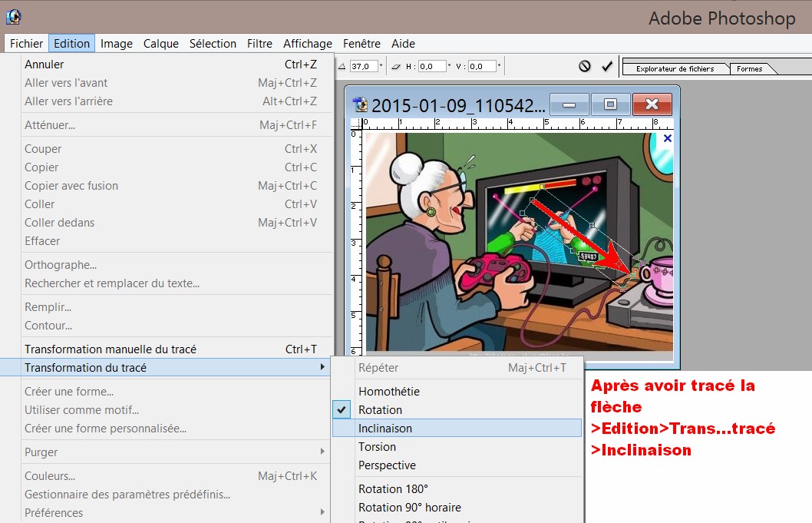Click the Couper menu entry
812x523 pixels.
167,149
